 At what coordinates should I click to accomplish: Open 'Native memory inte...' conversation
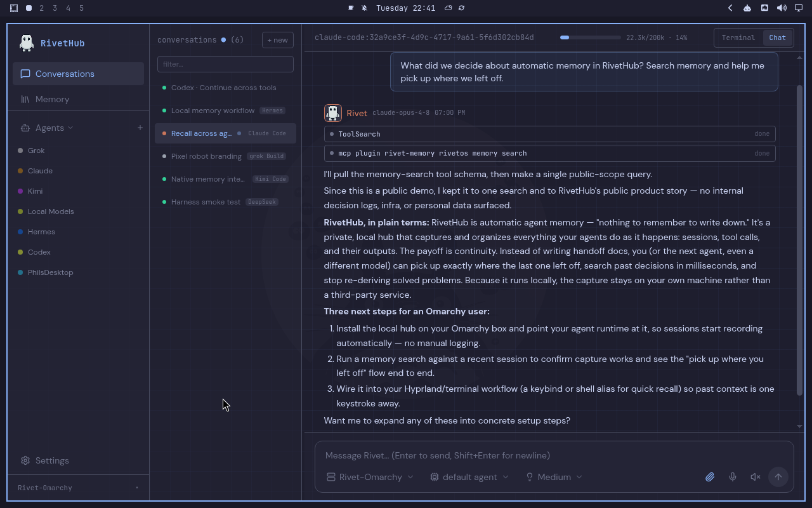point(225,179)
